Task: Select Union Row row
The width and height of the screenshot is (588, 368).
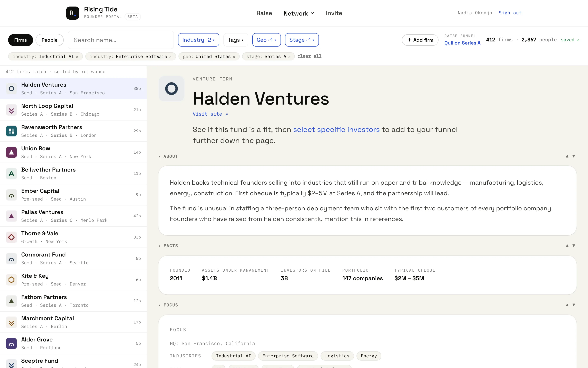Action: tap(73, 152)
